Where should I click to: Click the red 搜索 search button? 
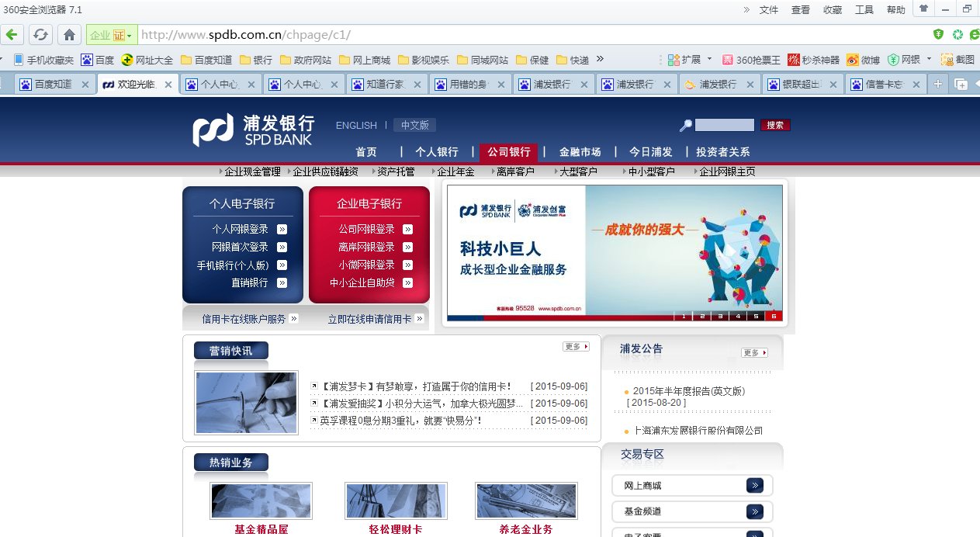(x=775, y=125)
